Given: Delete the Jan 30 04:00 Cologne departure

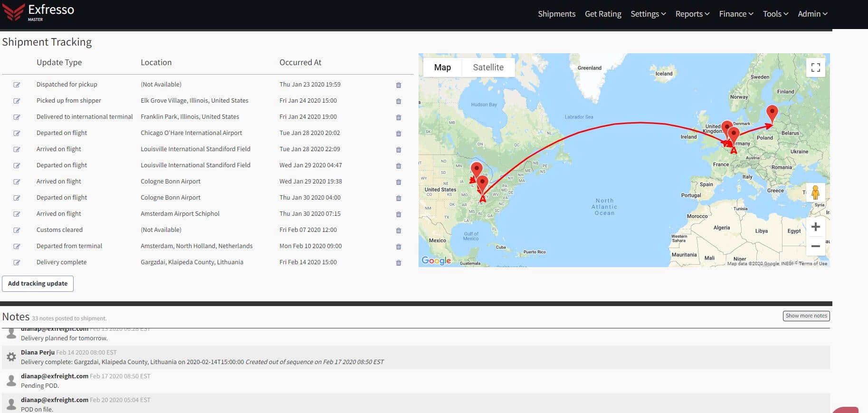Looking at the screenshot, I should 399,198.
